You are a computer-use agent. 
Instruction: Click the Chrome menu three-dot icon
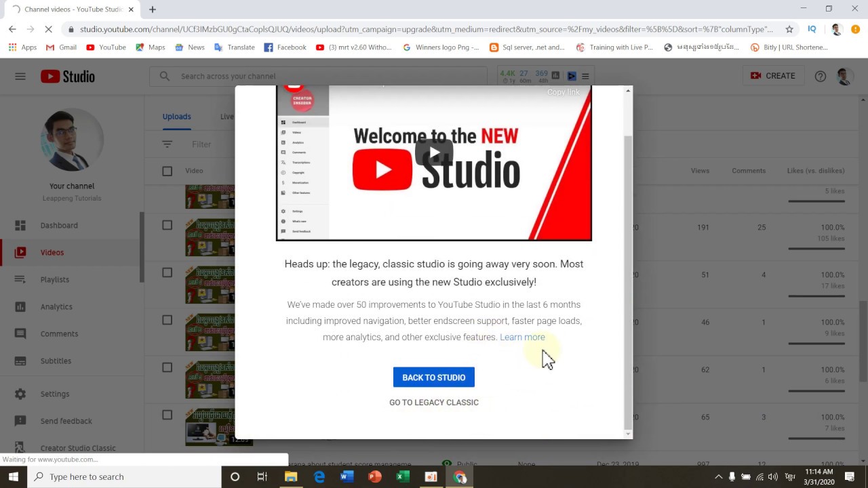coord(855,29)
